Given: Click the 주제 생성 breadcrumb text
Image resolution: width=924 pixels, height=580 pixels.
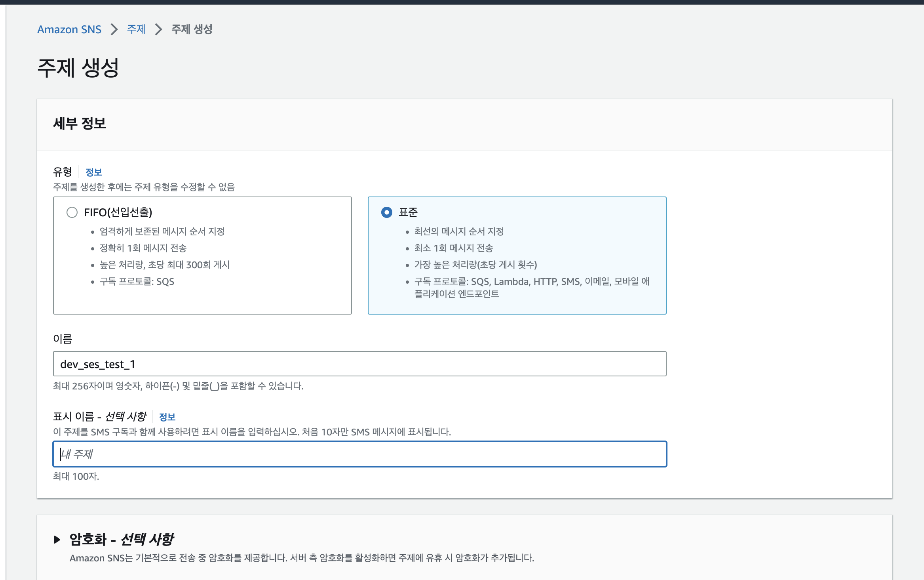Looking at the screenshot, I should [x=192, y=29].
